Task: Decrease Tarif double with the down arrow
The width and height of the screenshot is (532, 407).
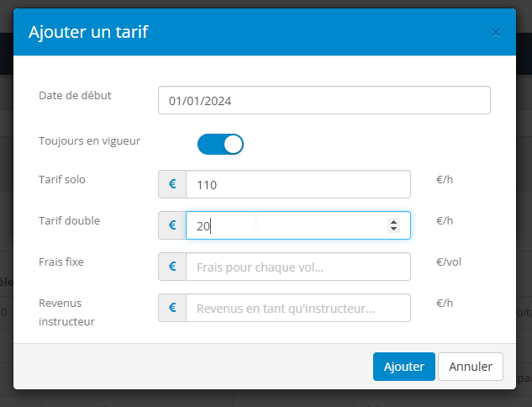Action: 393,229
